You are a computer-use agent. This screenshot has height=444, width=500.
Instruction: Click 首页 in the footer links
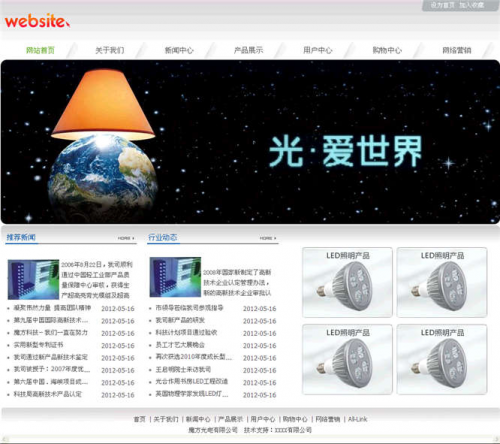point(140,419)
